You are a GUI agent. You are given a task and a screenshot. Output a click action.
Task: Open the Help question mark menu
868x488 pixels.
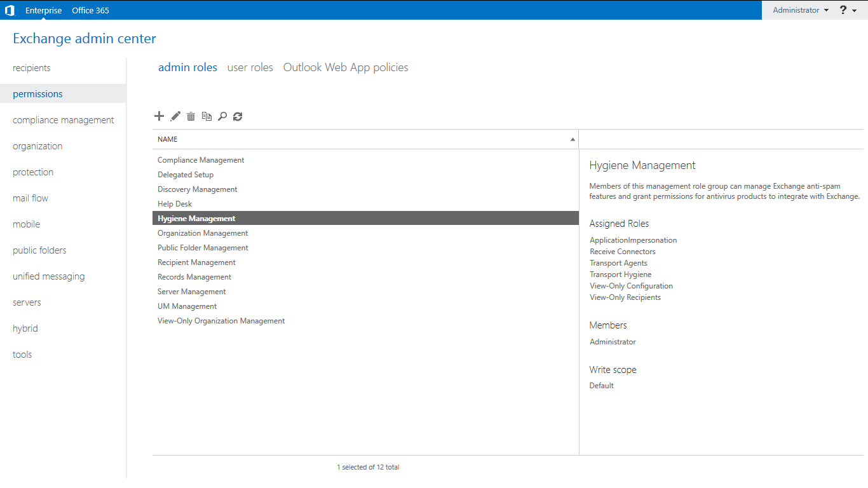click(x=848, y=10)
